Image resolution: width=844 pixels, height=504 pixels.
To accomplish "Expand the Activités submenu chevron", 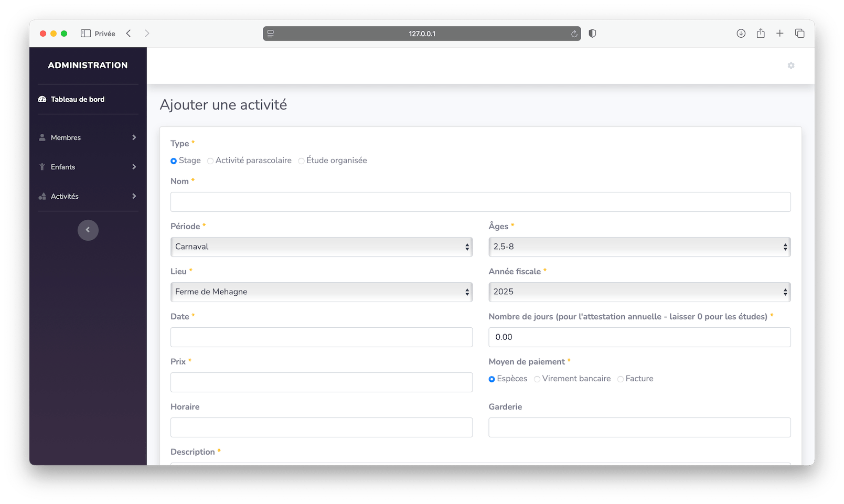I will 134,196.
